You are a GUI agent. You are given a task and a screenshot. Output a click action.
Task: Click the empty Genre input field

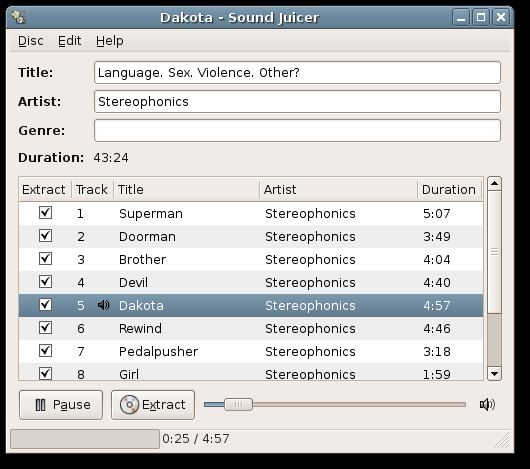[297, 130]
